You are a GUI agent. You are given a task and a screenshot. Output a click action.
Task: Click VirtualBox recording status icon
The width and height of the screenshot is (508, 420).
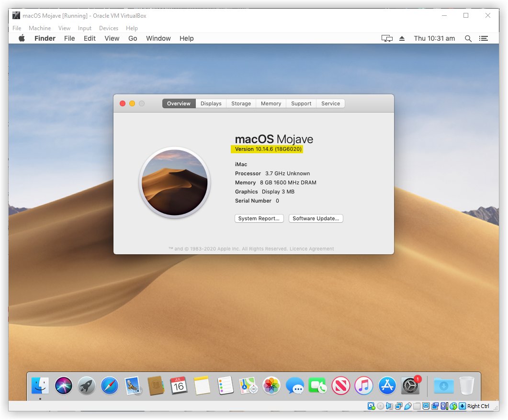coord(435,406)
